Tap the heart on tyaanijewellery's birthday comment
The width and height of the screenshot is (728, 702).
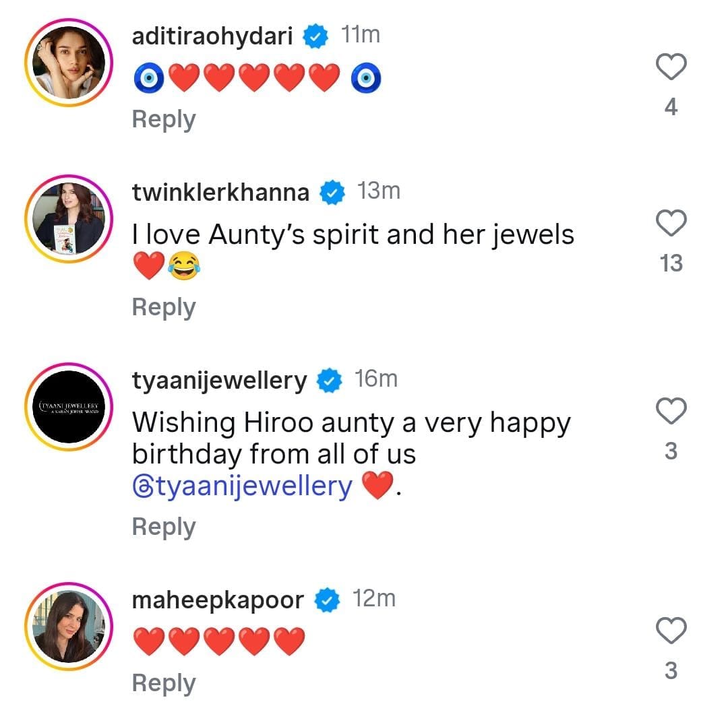[x=671, y=412]
